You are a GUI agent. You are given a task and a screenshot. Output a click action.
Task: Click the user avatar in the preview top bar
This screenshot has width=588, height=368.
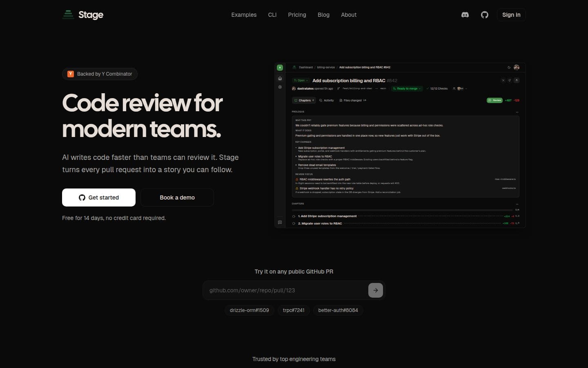517,67
